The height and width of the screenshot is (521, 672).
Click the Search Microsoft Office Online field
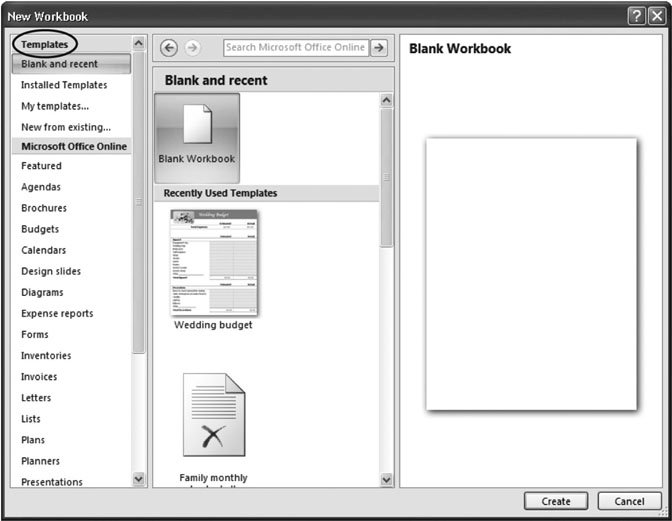[x=295, y=47]
